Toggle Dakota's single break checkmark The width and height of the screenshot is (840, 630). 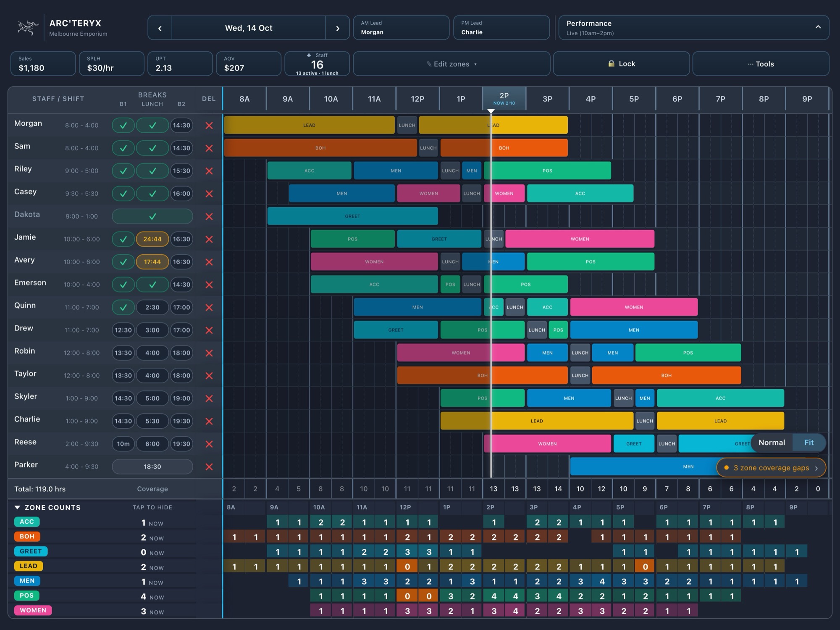[x=152, y=216]
